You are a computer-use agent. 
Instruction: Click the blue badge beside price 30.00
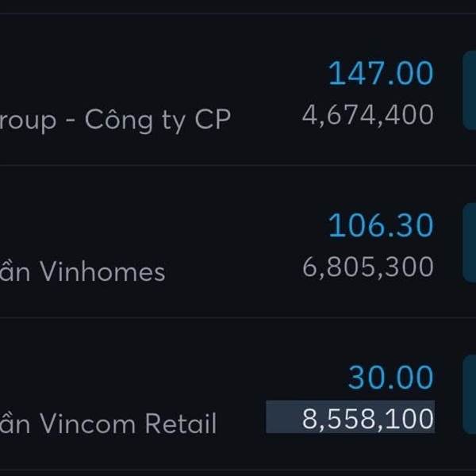coord(469,394)
